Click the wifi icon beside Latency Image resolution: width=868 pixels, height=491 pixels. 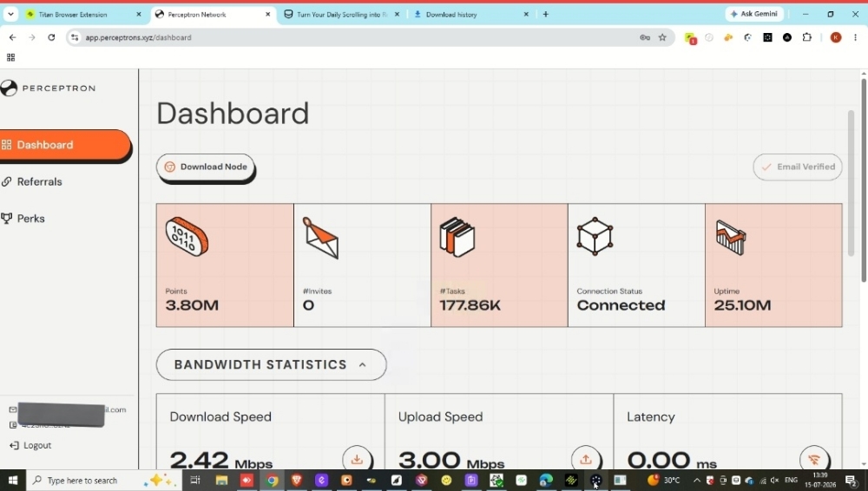point(814,459)
